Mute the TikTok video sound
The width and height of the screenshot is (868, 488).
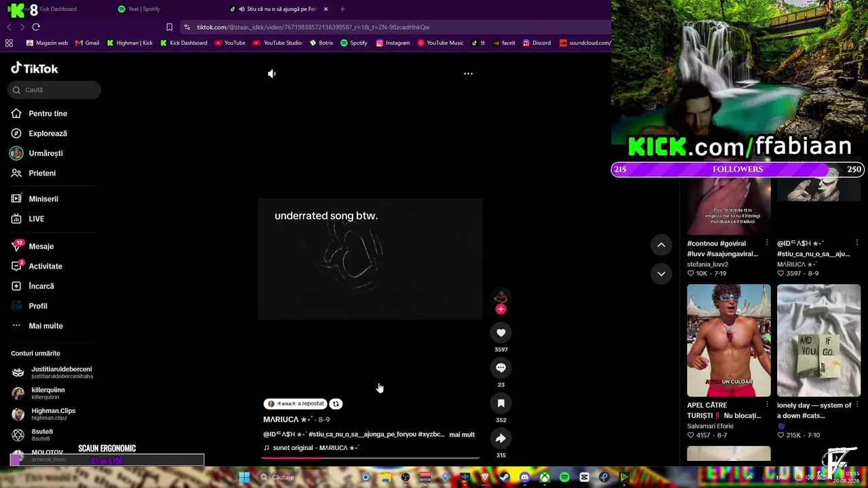click(271, 74)
